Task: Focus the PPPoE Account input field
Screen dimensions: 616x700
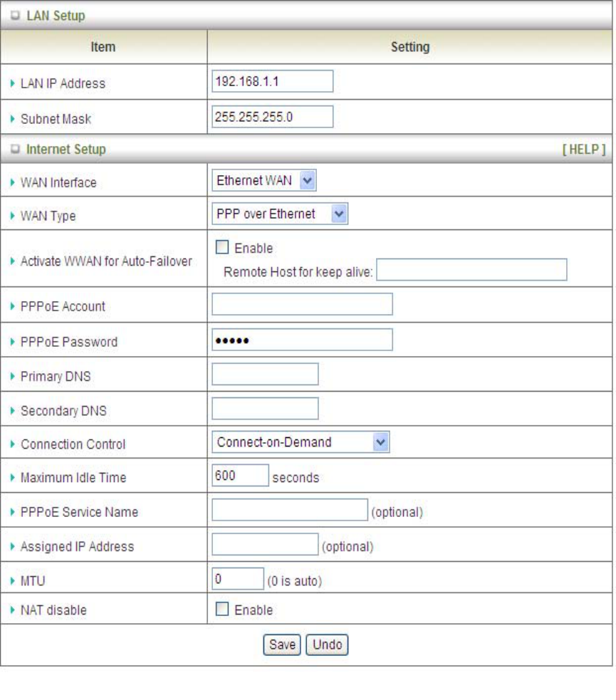Action: [x=302, y=304]
